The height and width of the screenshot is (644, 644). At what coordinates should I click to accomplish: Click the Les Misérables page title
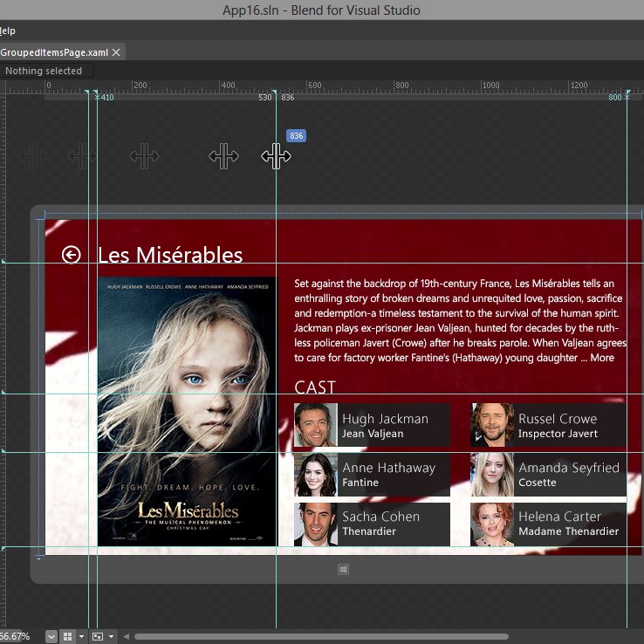click(x=170, y=255)
